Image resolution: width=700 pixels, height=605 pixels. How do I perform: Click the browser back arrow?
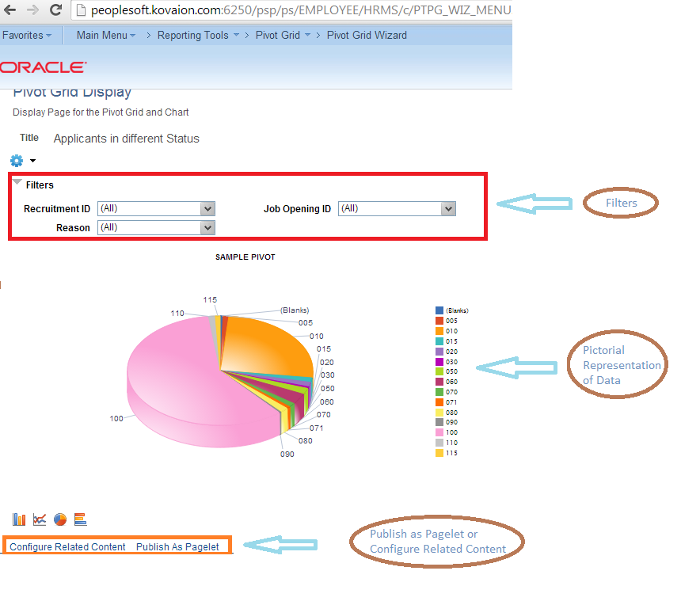tap(11, 10)
